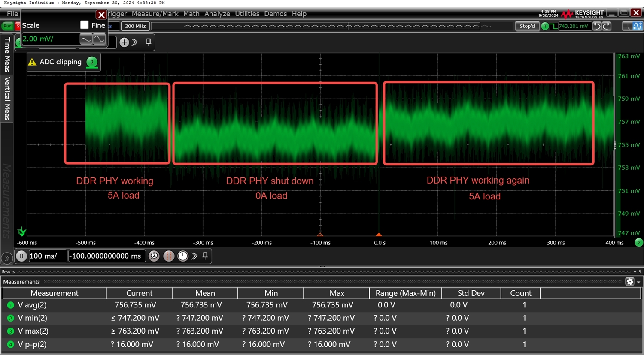Toggle the falling edge trigger slope icon
This screenshot has width=644, height=355.
point(554,26)
